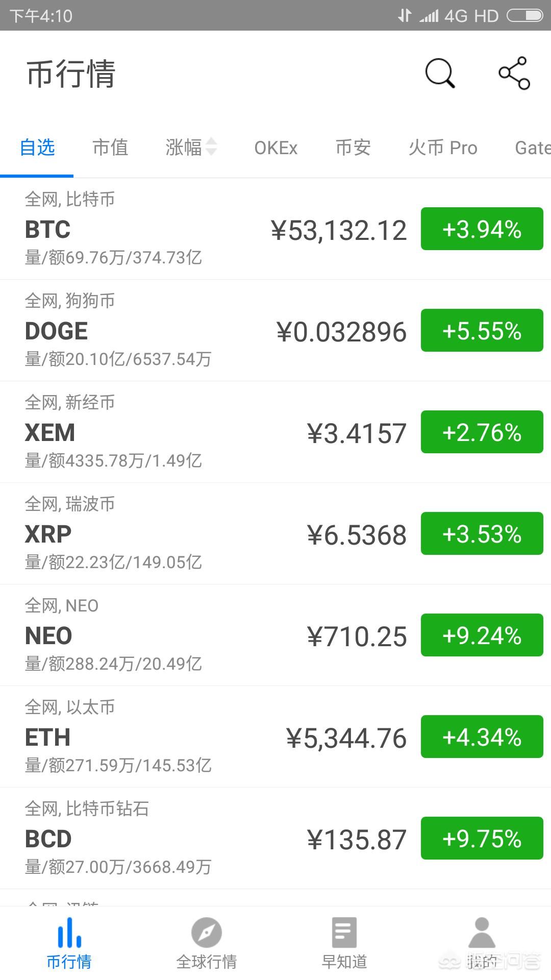Open 全球行情 compass icon
Image resolution: width=551 pixels, height=980 pixels.
(x=207, y=933)
